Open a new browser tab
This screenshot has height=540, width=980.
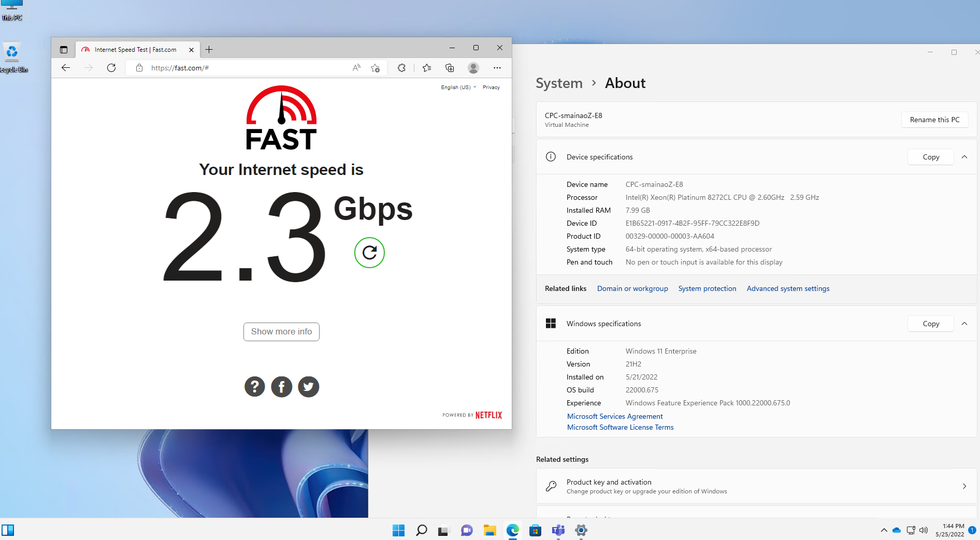(209, 50)
